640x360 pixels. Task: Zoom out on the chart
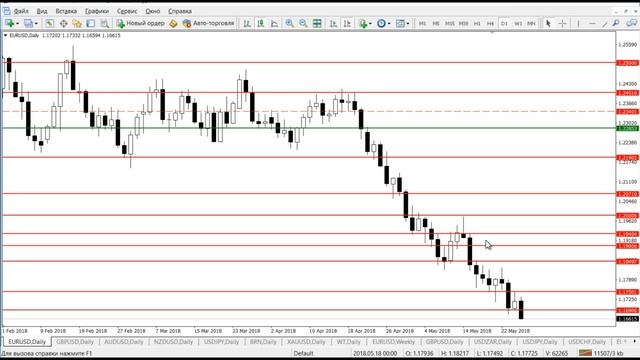(x=303, y=23)
